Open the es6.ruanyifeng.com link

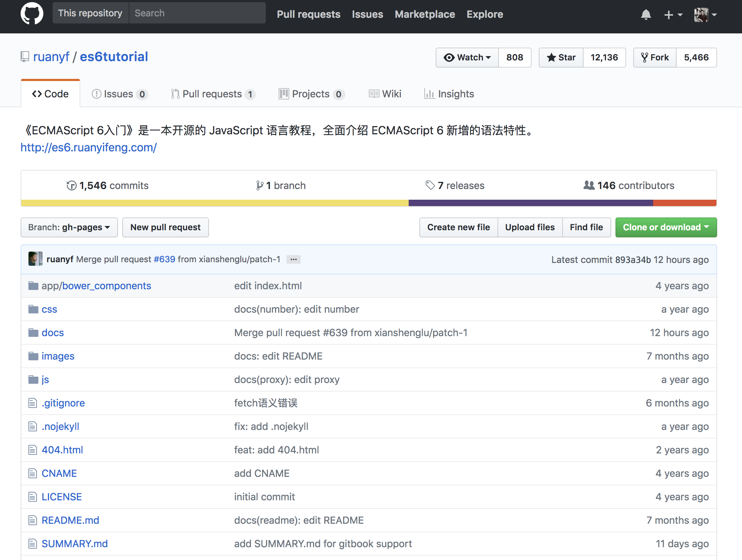[x=88, y=147]
